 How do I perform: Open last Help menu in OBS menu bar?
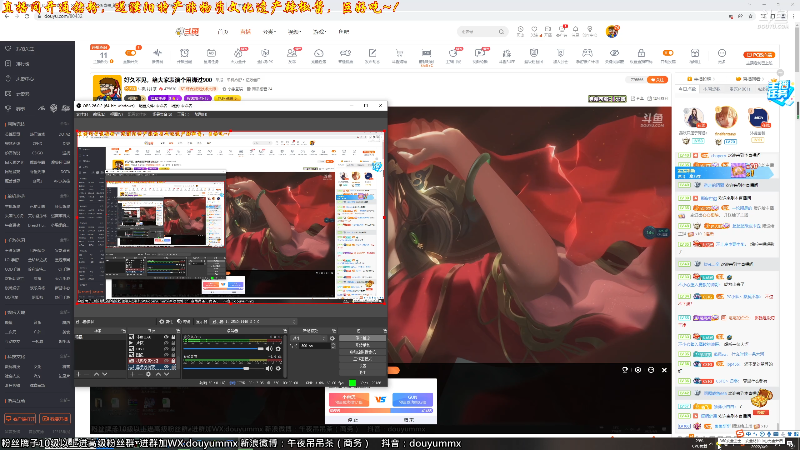point(201,114)
